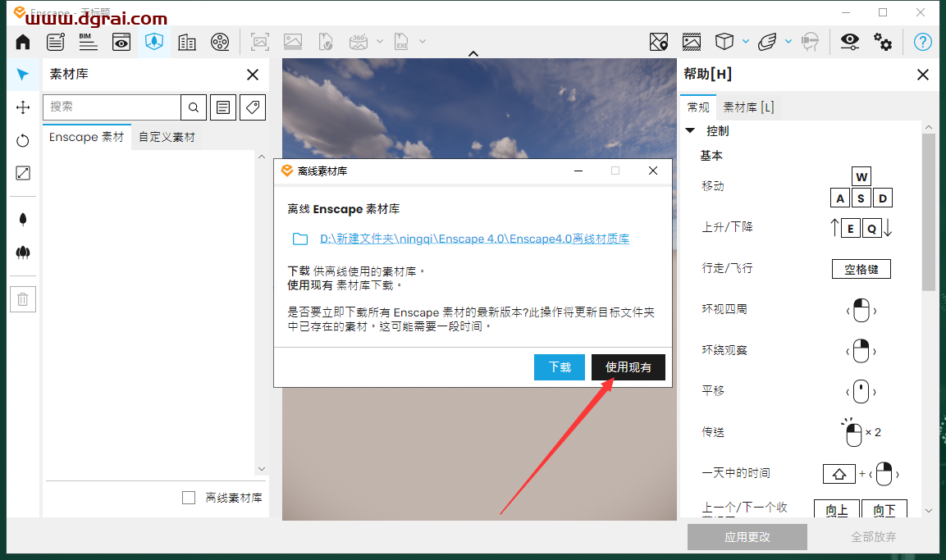Click the export file with leaf icon
This screenshot has height=560, width=946.
tap(325, 42)
